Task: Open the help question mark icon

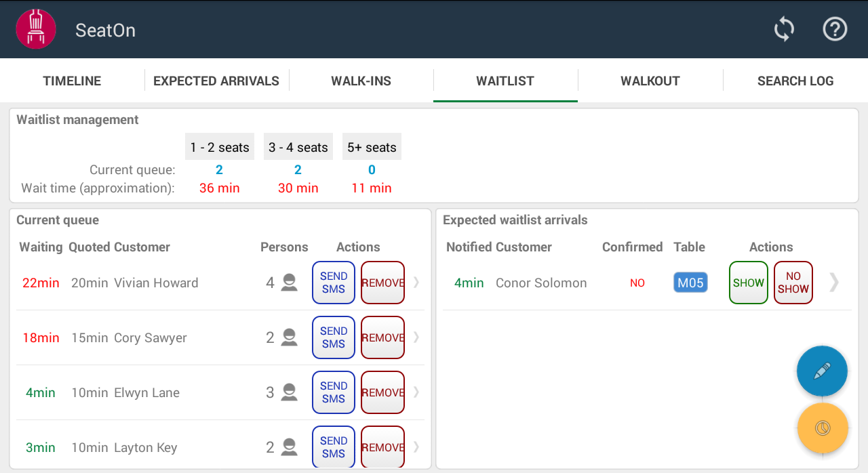Action: 835,29
